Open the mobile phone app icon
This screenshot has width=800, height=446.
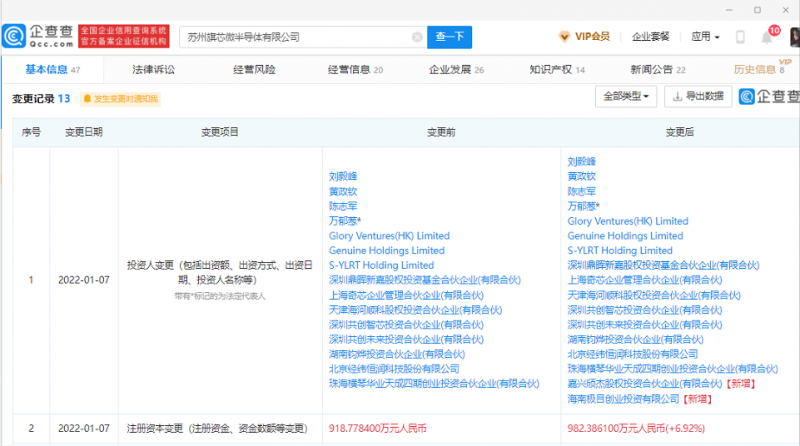(x=740, y=37)
